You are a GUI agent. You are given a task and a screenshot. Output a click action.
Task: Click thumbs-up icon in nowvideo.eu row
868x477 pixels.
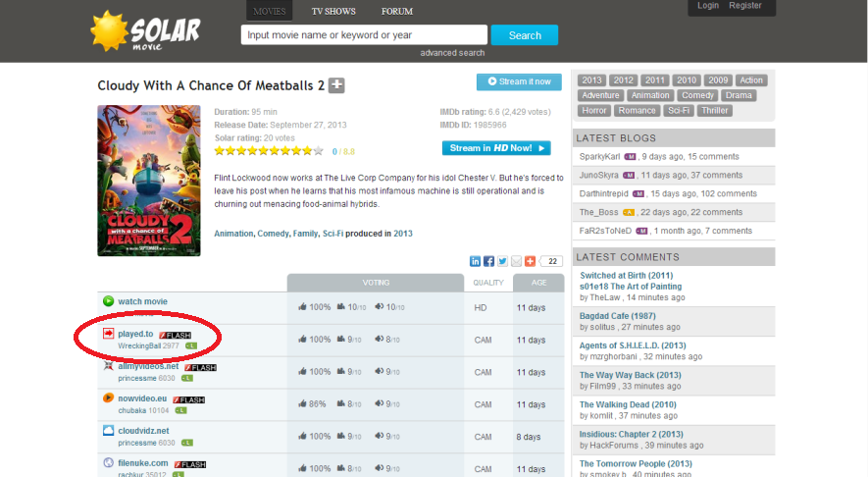click(302, 403)
